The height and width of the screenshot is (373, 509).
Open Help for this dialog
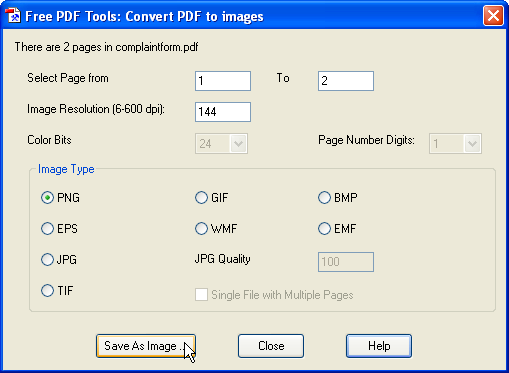coord(379,346)
